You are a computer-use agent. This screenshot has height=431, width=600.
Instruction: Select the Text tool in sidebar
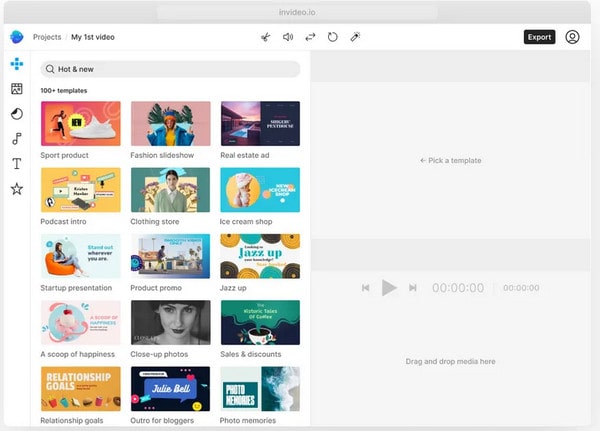(x=16, y=164)
